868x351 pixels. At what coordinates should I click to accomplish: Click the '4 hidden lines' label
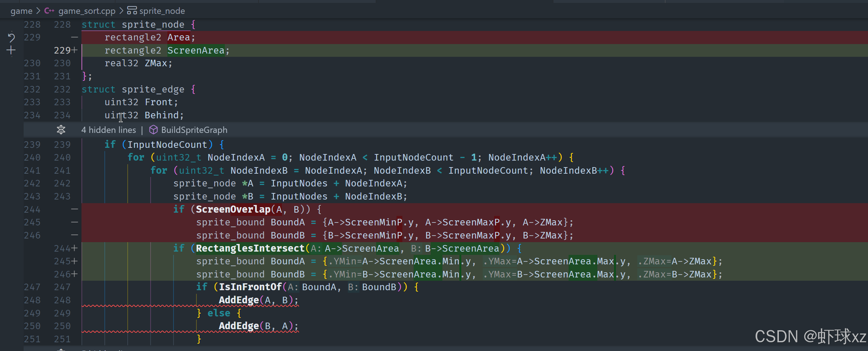point(109,130)
